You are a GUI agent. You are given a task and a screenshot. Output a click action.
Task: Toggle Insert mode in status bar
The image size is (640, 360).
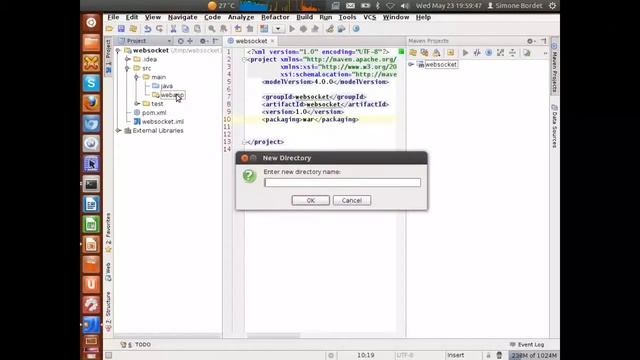(456, 355)
